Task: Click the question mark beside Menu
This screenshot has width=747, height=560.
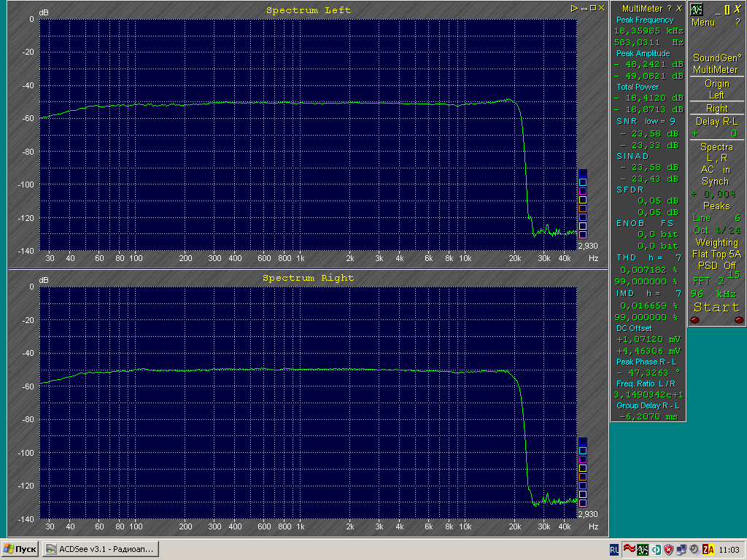Action: coord(737,23)
